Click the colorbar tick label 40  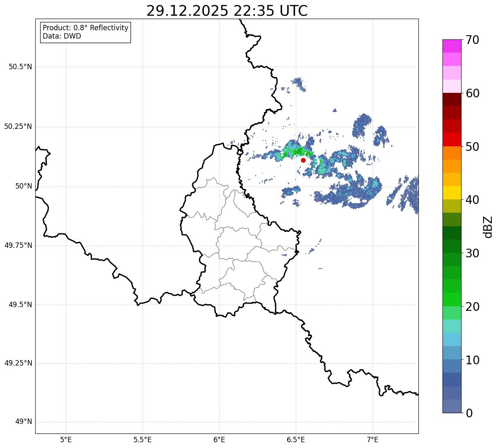[x=472, y=200]
